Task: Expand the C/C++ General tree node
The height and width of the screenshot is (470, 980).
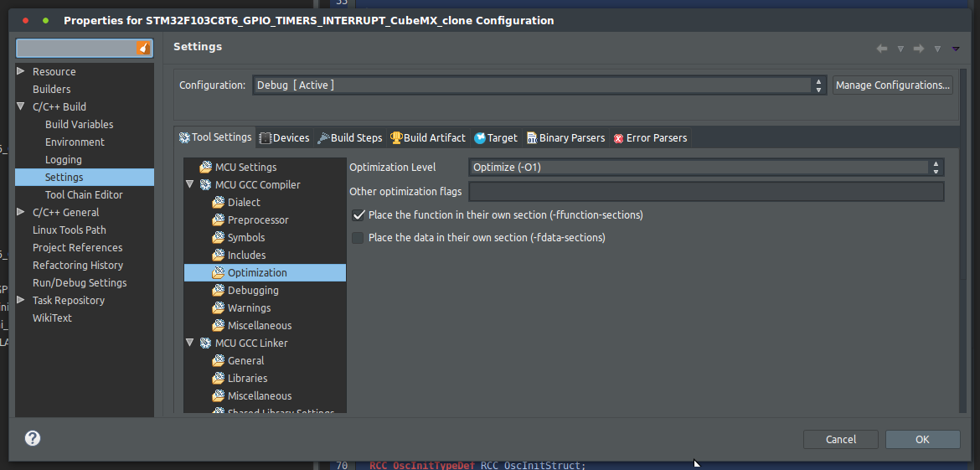Action: point(21,213)
